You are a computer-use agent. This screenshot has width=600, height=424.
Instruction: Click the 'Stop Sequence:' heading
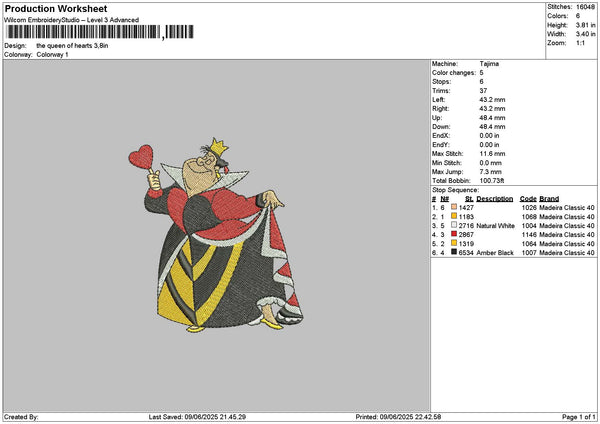(x=455, y=190)
